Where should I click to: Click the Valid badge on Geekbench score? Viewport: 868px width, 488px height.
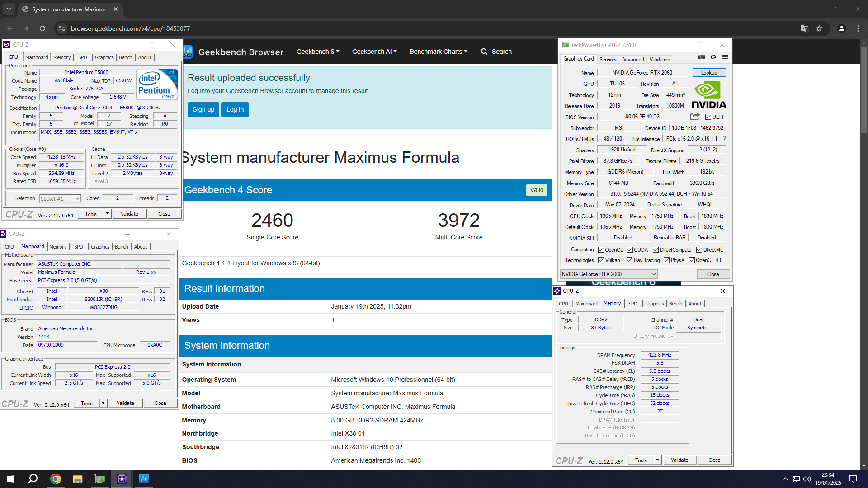(537, 190)
